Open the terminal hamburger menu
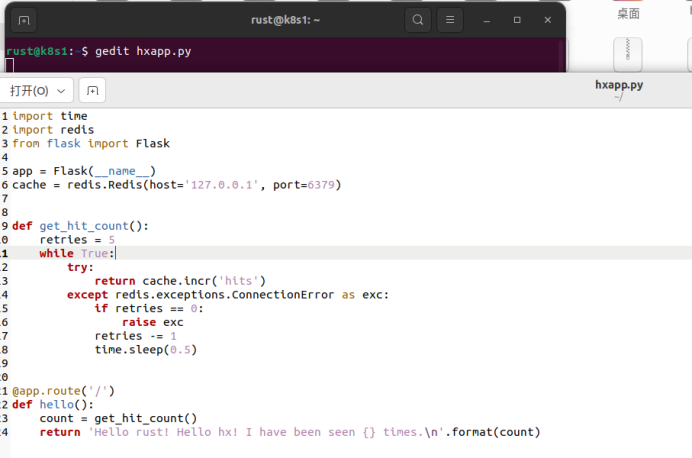This screenshot has height=458, width=692. point(450,20)
